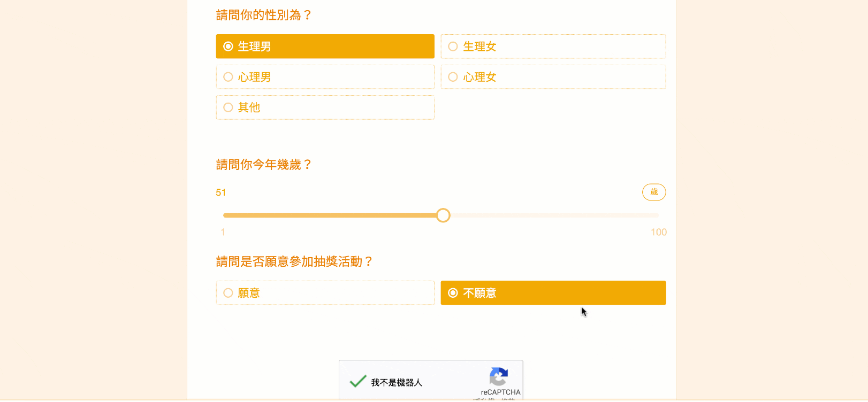Click the lottery question heading 請問是否願意參加抽獎活動

[x=294, y=261]
